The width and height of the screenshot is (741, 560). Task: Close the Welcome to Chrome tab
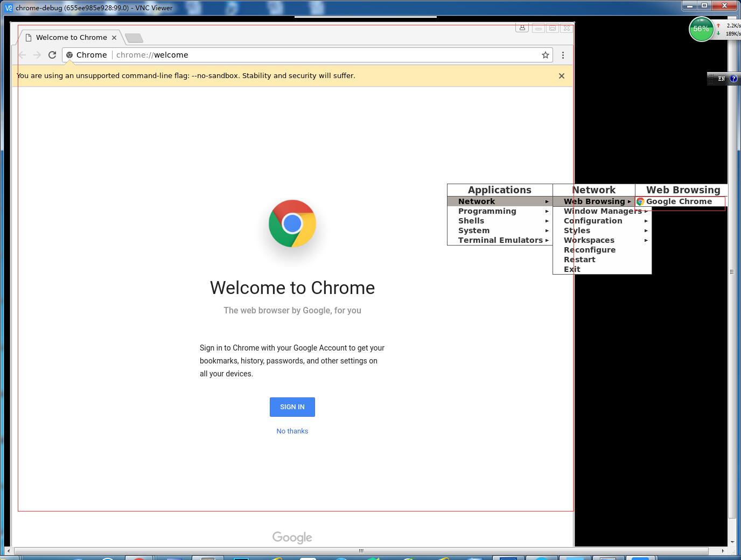[x=114, y=38]
